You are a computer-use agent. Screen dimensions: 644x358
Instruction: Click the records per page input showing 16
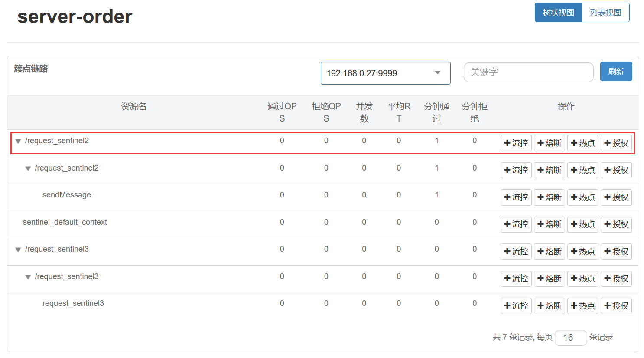pos(570,338)
